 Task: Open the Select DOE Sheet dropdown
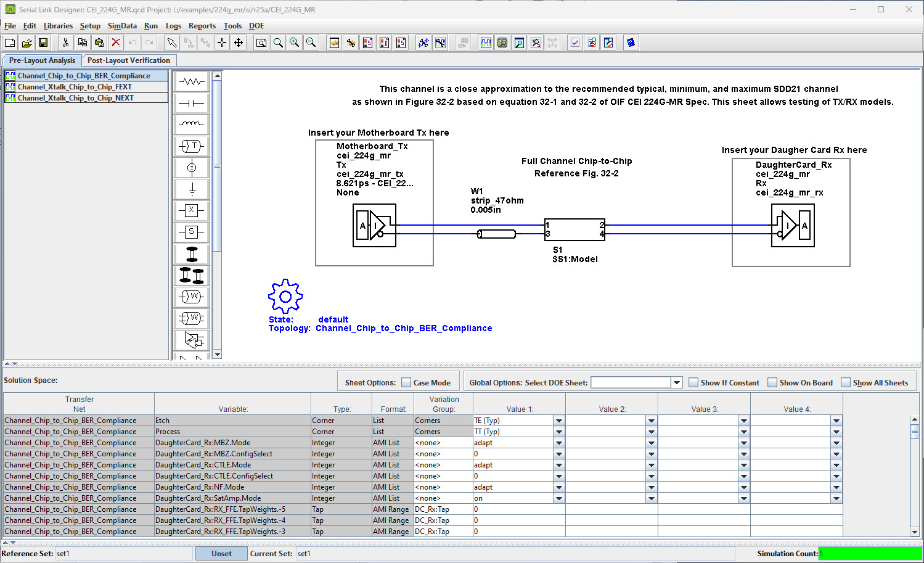(676, 382)
